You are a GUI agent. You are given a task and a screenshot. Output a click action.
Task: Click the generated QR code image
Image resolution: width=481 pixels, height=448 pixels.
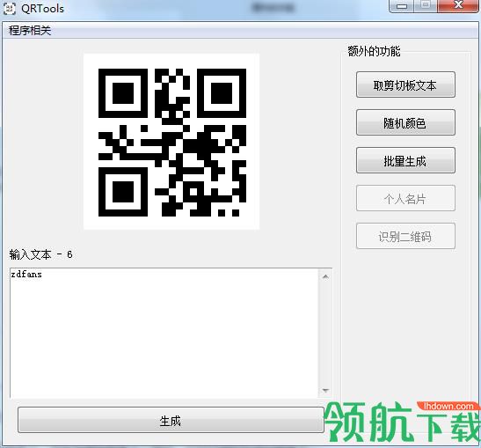coord(171,142)
